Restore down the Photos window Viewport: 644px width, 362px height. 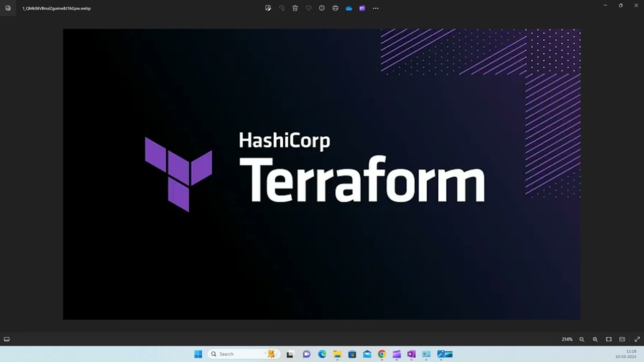point(621,6)
